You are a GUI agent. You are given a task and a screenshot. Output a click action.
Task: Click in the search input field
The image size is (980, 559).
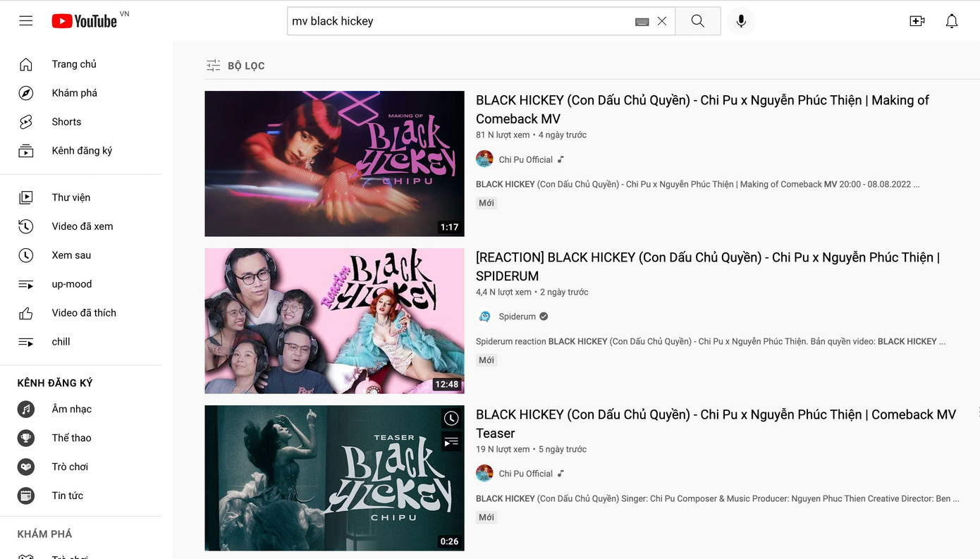tap(458, 21)
